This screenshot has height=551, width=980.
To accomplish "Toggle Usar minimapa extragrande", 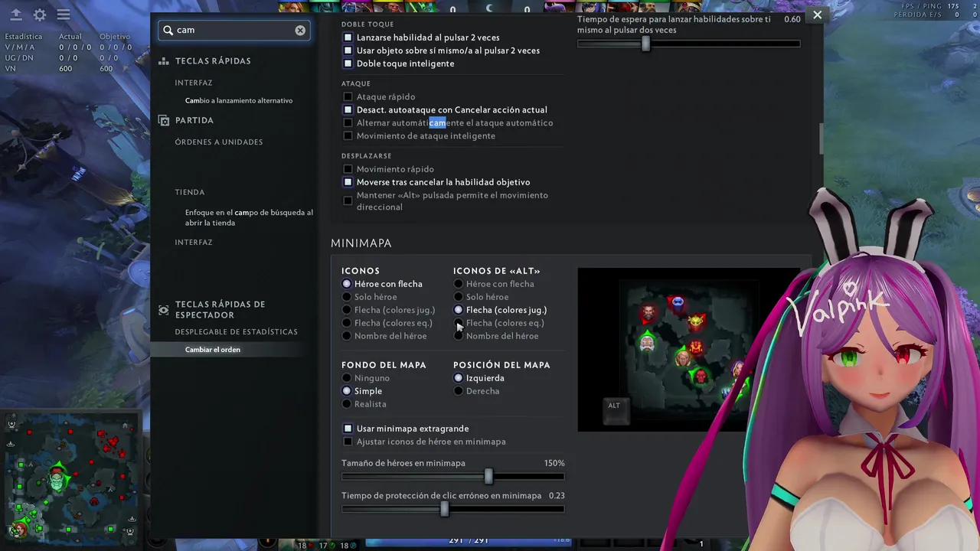I will click(x=348, y=429).
